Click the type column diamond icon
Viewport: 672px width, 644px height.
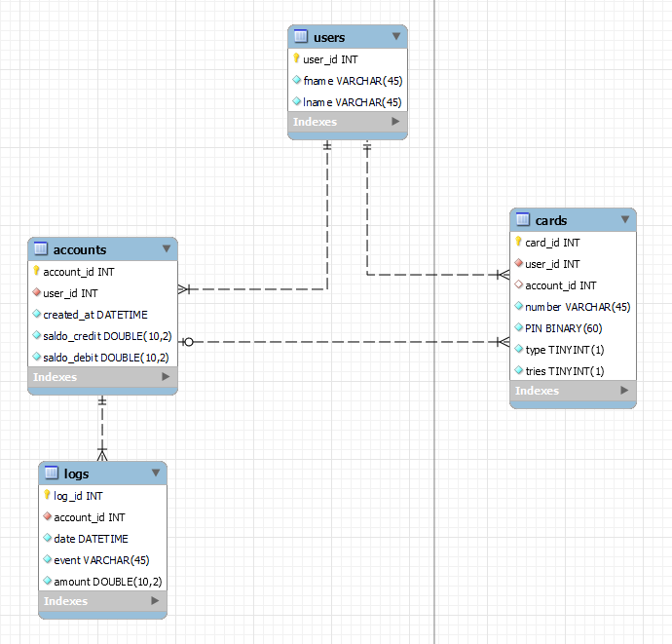pos(518,349)
